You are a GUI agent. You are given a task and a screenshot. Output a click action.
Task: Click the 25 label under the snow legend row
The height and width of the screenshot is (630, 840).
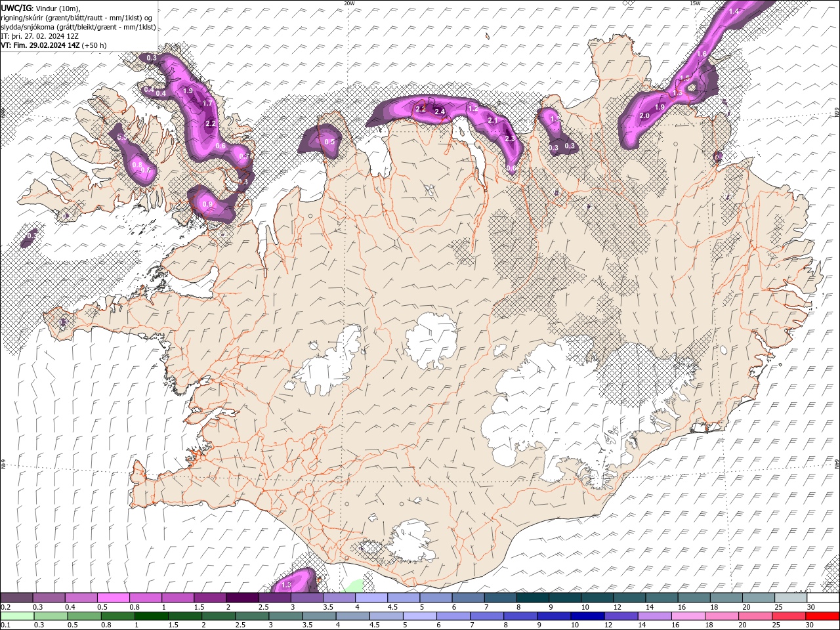pos(778,607)
